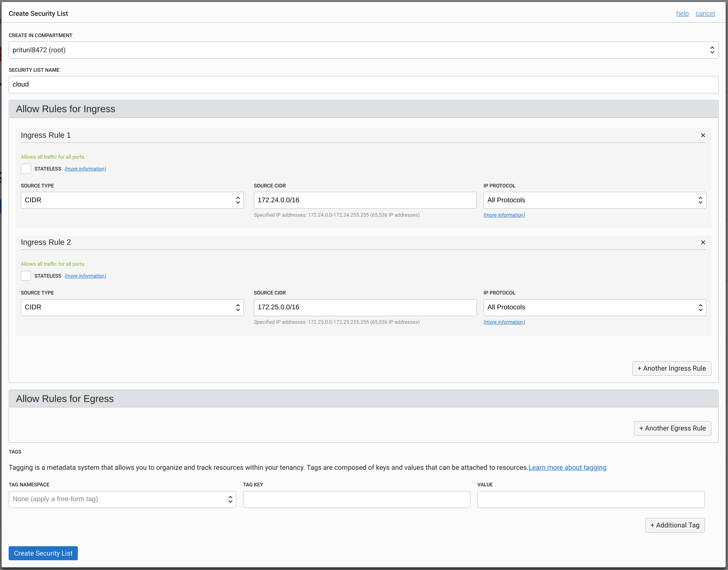This screenshot has width=728, height=570.
Task: Open the Create In Compartment dropdown
Action: coord(363,50)
